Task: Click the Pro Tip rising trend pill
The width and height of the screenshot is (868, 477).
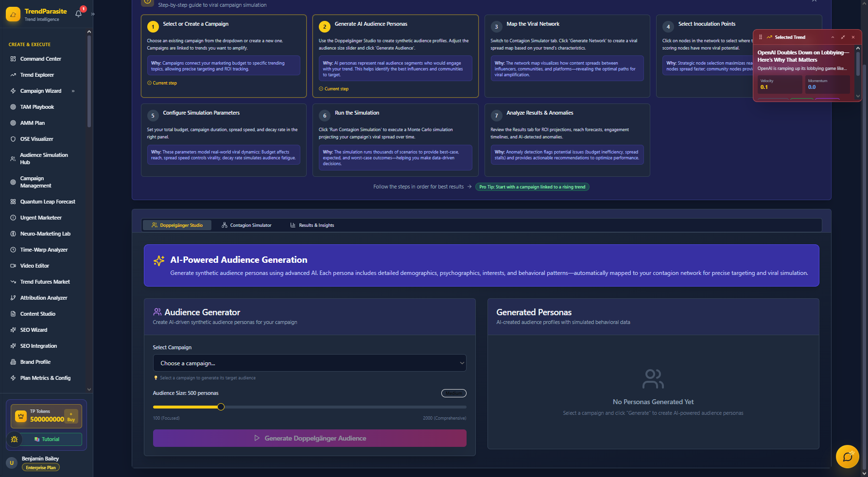Action: pyautogui.click(x=532, y=187)
